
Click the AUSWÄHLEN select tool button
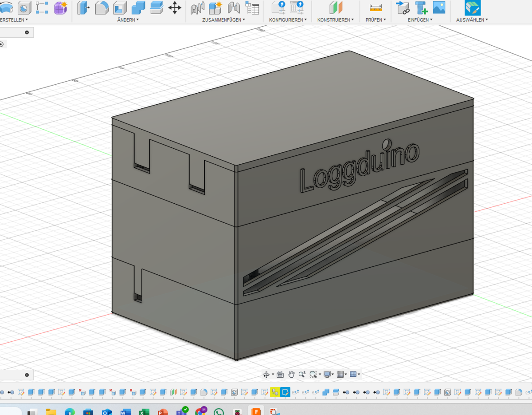pyautogui.click(x=472, y=8)
